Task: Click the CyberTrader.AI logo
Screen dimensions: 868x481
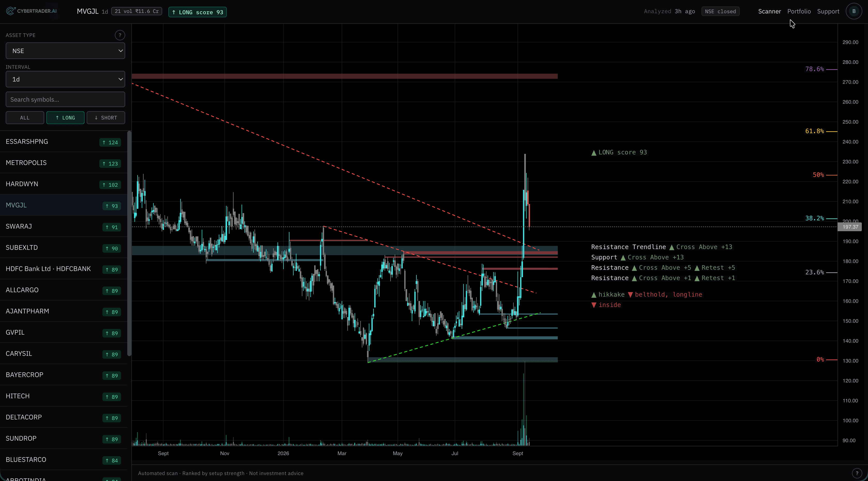Action: click(x=31, y=11)
